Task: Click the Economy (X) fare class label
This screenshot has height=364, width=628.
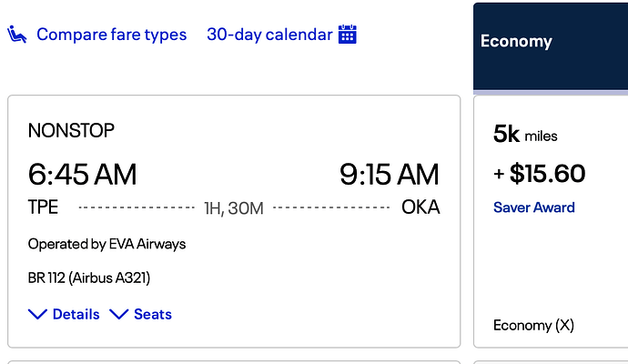Action: click(533, 325)
